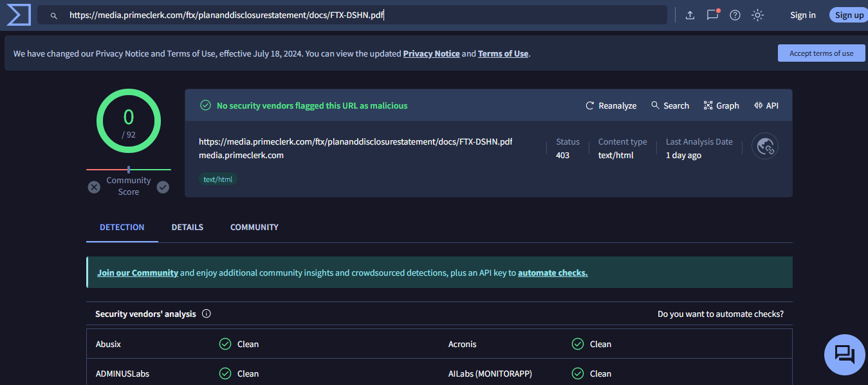Click the Clean check icon for Abusix
868x385 pixels.
point(225,344)
